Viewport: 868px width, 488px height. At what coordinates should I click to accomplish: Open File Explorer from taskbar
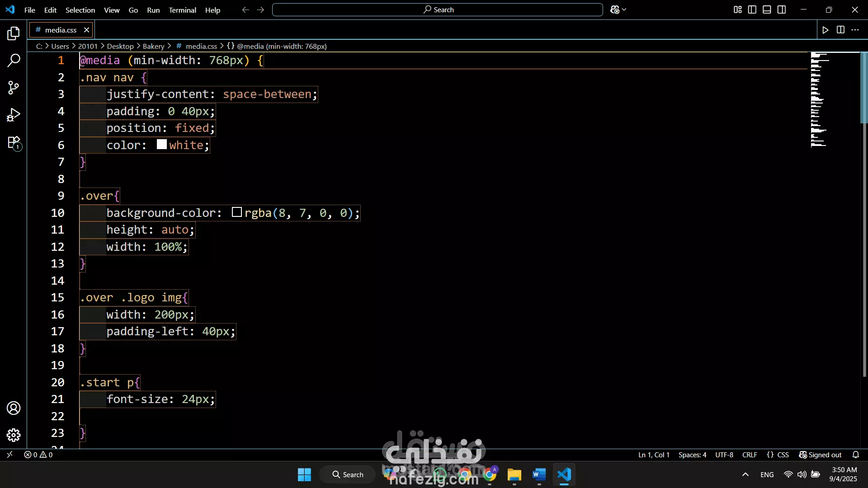(x=514, y=474)
